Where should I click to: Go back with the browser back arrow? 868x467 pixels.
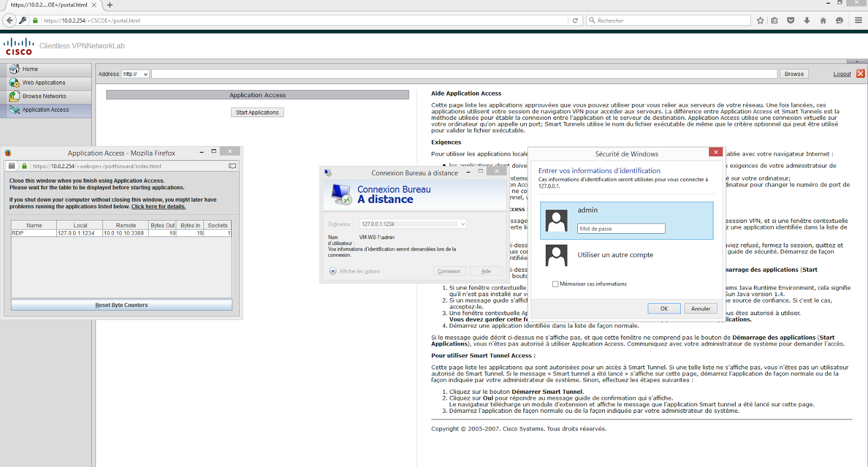pos(9,21)
